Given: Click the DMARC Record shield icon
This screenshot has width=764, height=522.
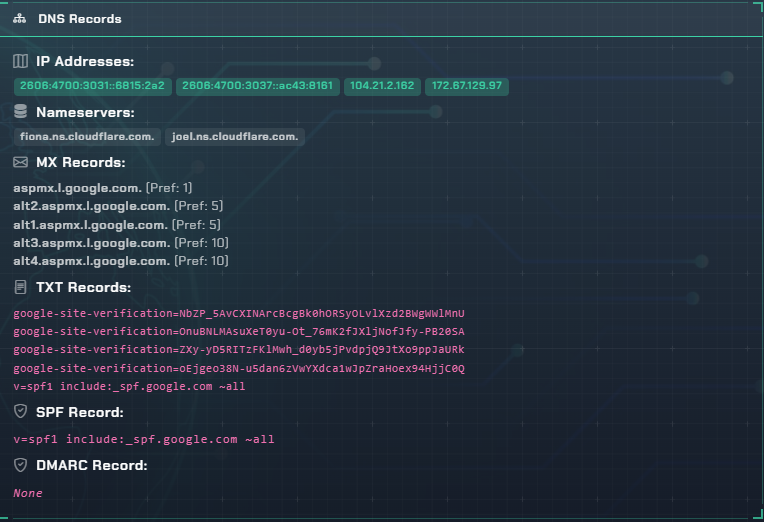Looking at the screenshot, I should (21, 465).
